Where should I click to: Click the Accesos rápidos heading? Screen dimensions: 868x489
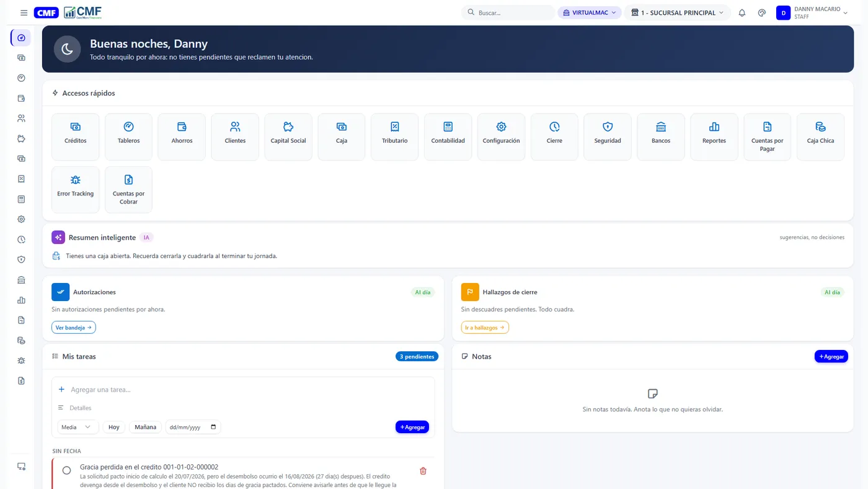[x=89, y=93]
